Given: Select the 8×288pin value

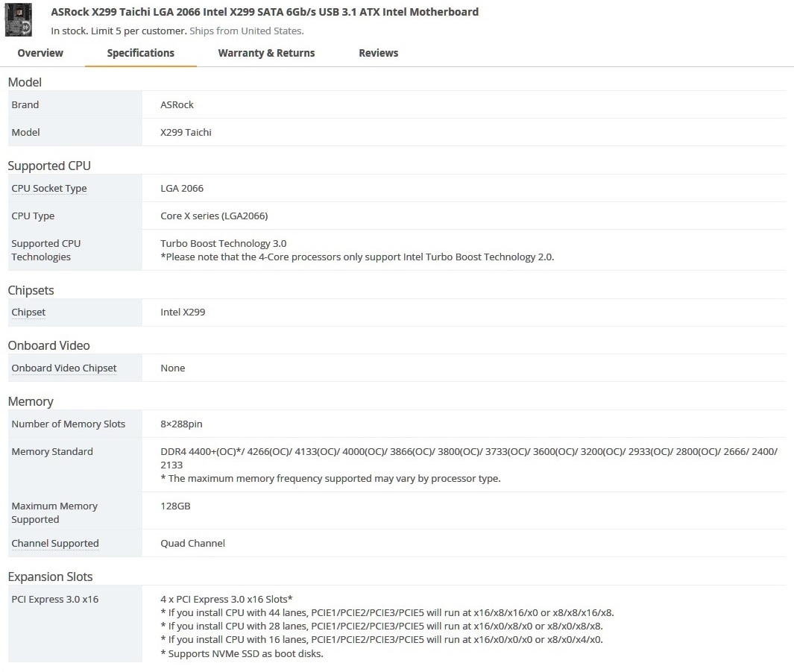Looking at the screenshot, I should tap(181, 424).
